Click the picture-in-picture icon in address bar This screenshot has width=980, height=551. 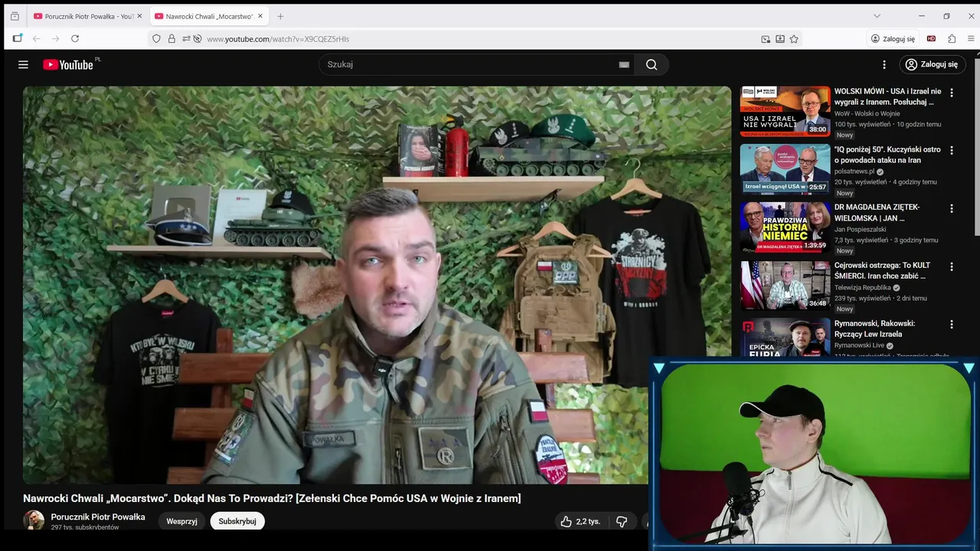point(766,38)
